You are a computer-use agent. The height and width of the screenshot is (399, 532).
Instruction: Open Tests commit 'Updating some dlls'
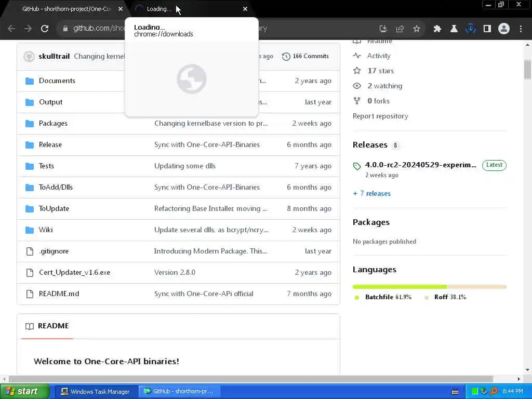(x=184, y=166)
